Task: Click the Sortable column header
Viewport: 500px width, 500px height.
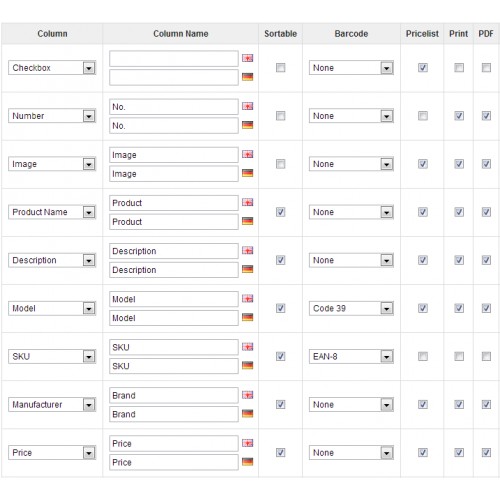Action: pyautogui.click(x=280, y=34)
